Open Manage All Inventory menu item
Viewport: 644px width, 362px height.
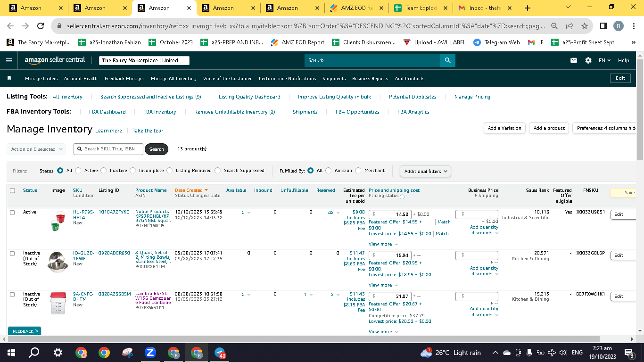[173, 79]
